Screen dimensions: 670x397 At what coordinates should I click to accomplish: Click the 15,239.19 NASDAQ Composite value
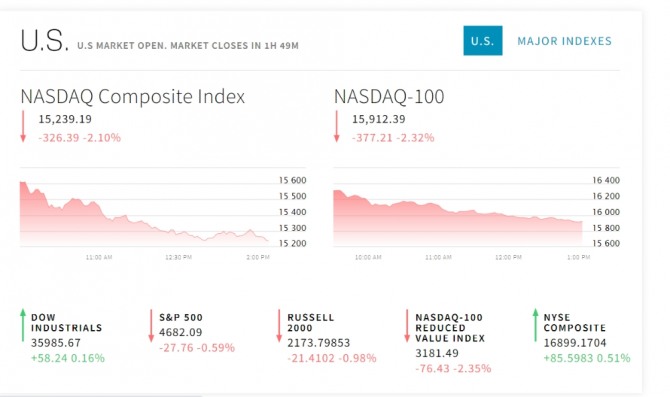(x=65, y=119)
